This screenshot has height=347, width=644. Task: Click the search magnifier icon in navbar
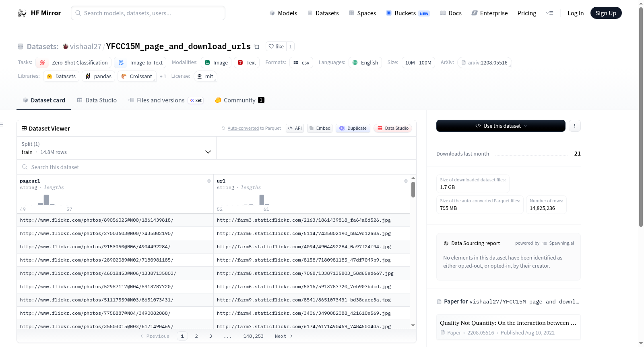click(x=78, y=13)
